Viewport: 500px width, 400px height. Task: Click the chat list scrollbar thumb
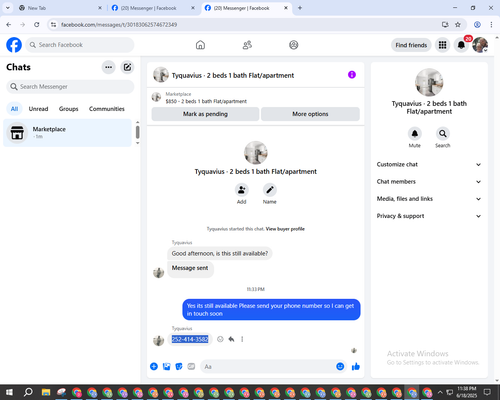138,132
